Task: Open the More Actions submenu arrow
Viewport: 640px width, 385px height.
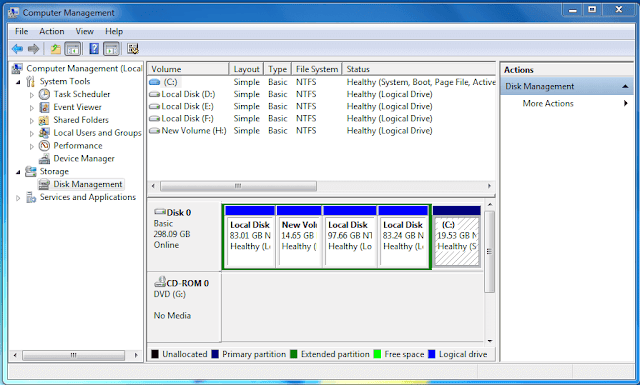Action: coord(625,103)
